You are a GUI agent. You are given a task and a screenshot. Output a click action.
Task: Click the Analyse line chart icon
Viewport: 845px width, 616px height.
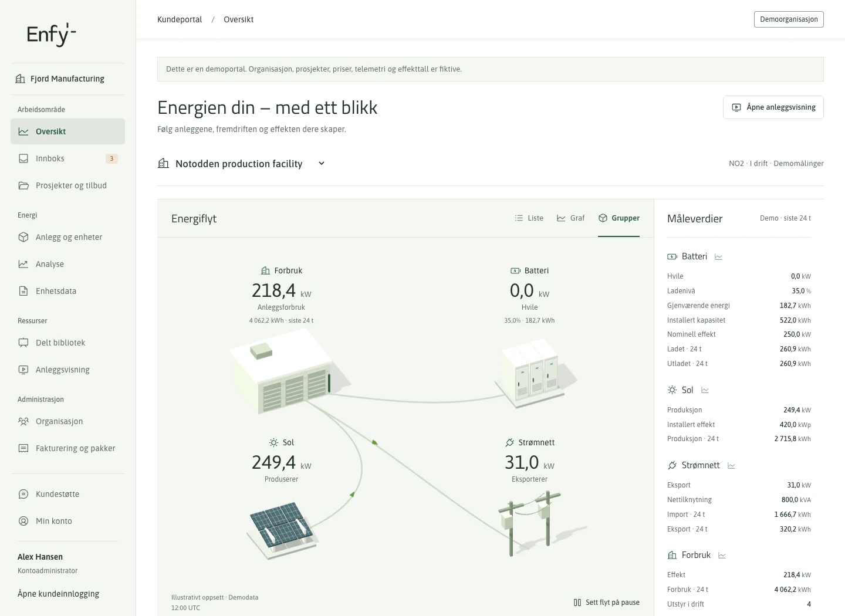point(23,264)
